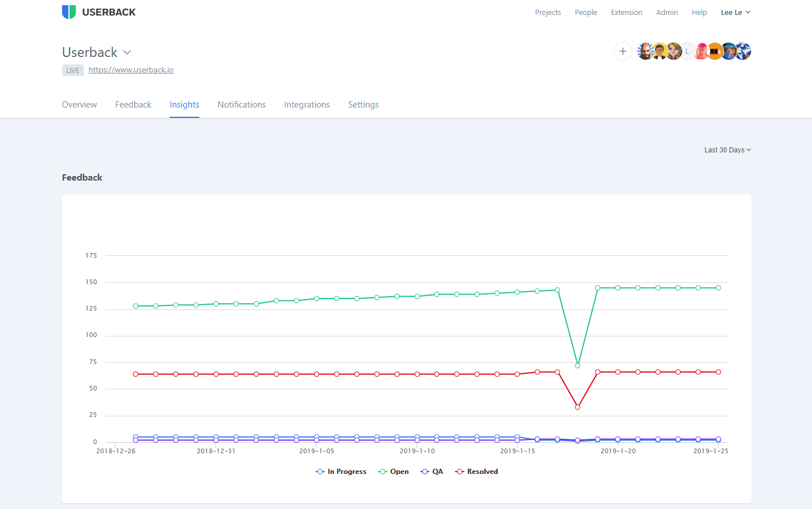The image size is (812, 509).
Task: Open the Extension link
Action: click(x=626, y=12)
